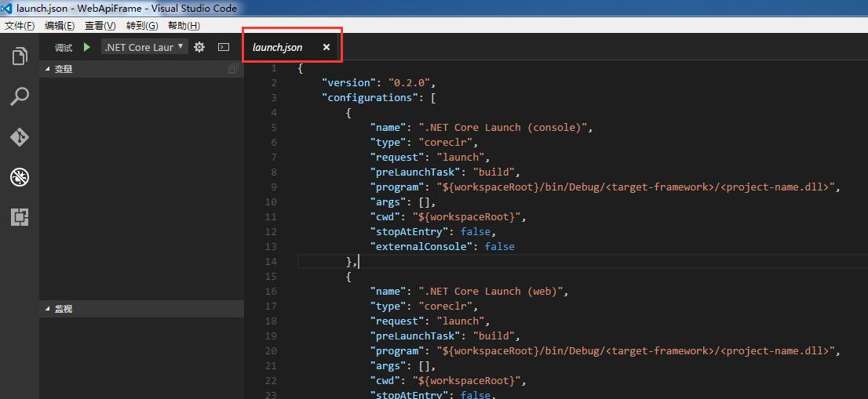Collapse all in the 变量 section
868x399 pixels.
coord(233,69)
